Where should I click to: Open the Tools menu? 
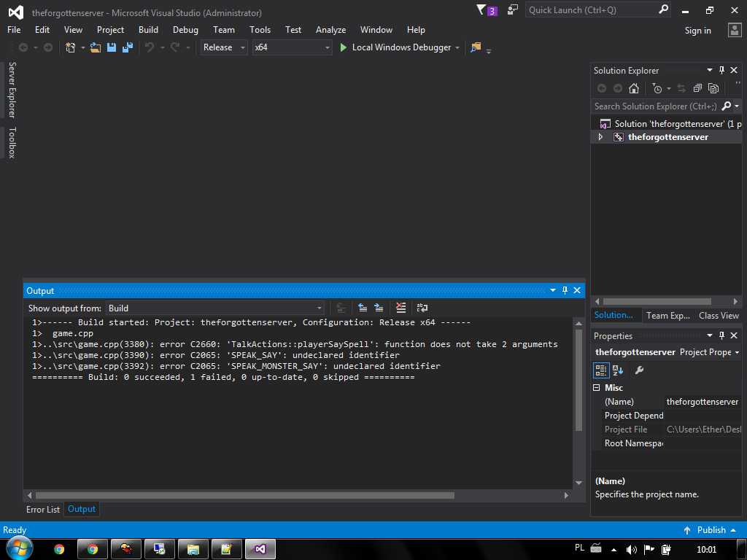(x=260, y=29)
